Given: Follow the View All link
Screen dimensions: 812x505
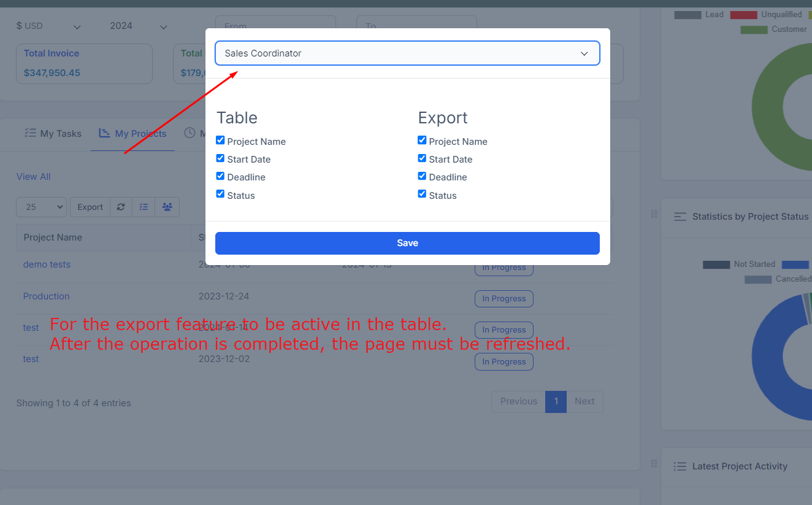Looking at the screenshot, I should (x=34, y=177).
